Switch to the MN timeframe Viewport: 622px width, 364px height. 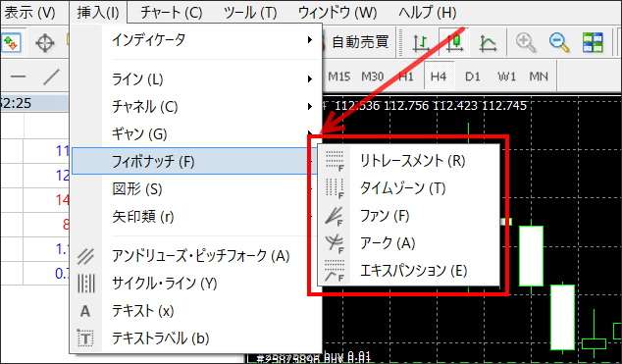[x=539, y=77]
